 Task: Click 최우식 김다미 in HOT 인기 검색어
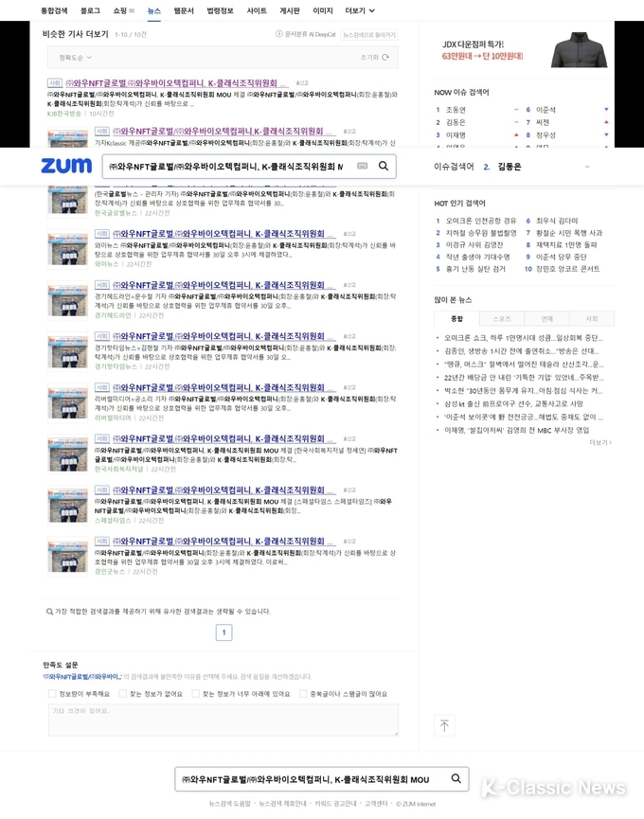coord(557,221)
